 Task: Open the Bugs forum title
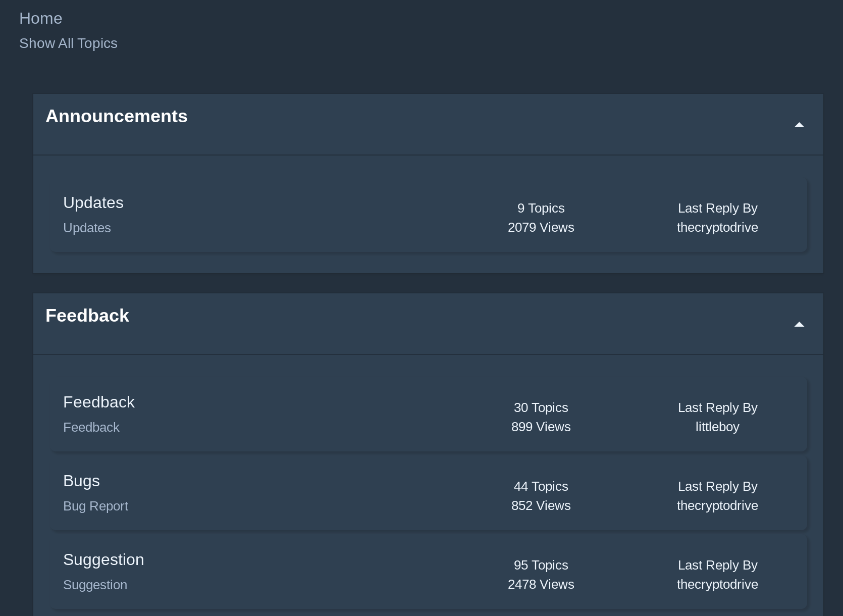(81, 481)
